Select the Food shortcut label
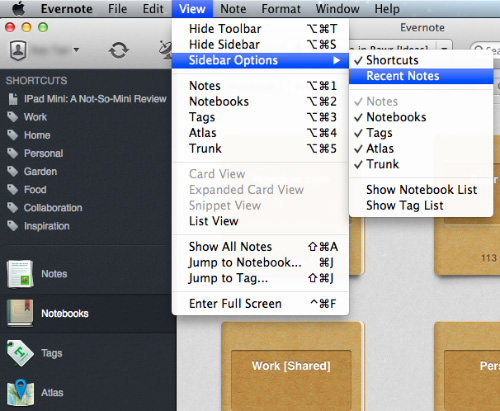The width and height of the screenshot is (500, 411). tap(35, 189)
